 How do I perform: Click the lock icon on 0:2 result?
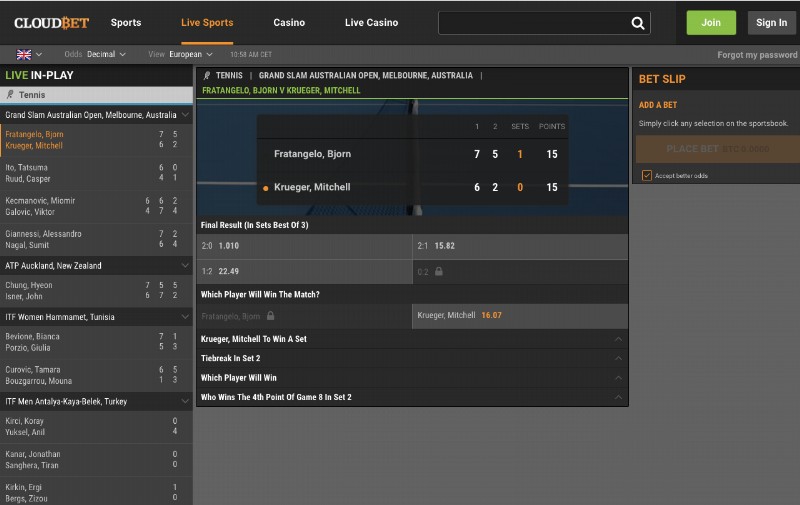coord(439,271)
